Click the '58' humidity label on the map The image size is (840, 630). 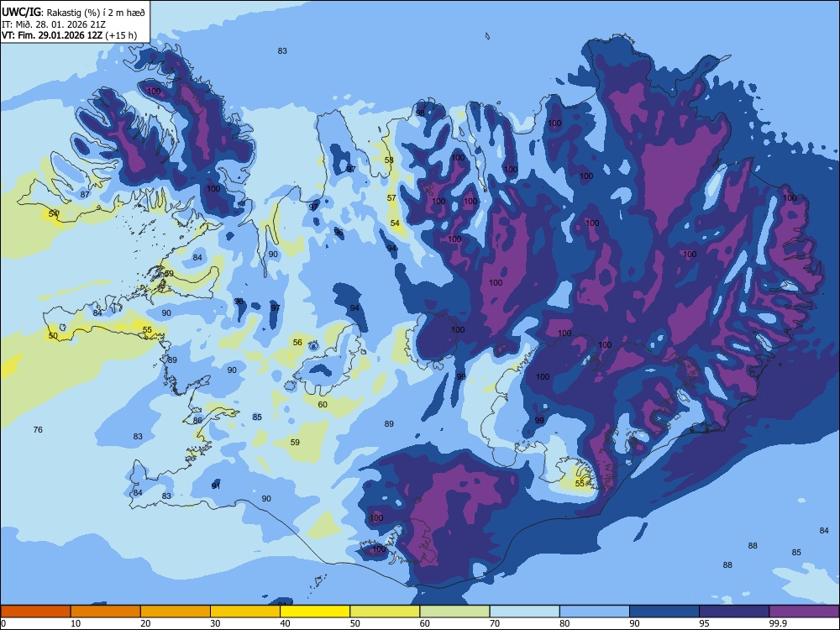coord(389,160)
